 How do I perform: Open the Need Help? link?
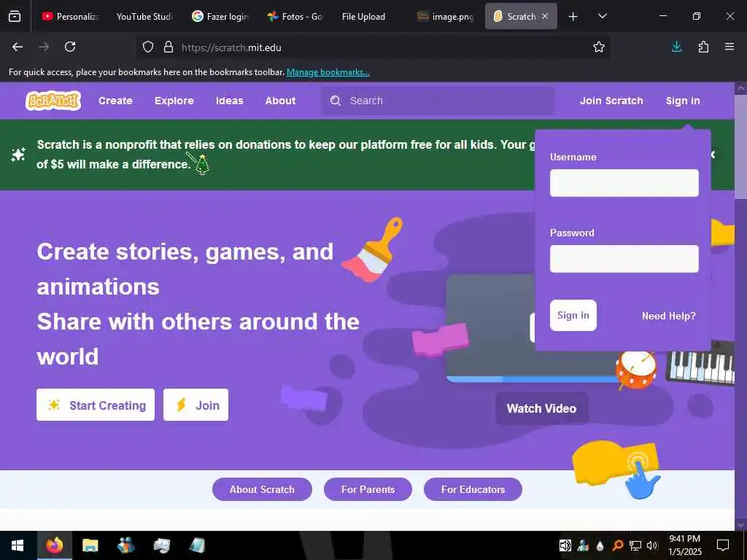point(668,316)
